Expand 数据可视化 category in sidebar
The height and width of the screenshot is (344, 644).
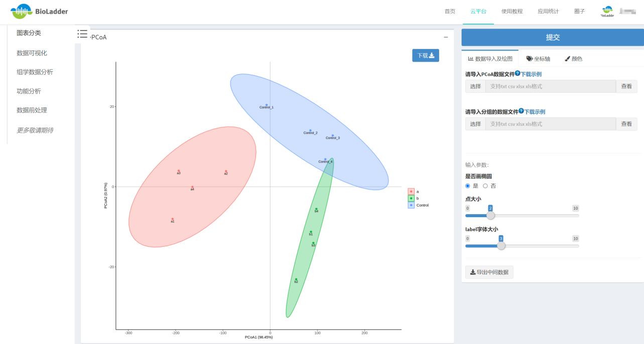32,53
